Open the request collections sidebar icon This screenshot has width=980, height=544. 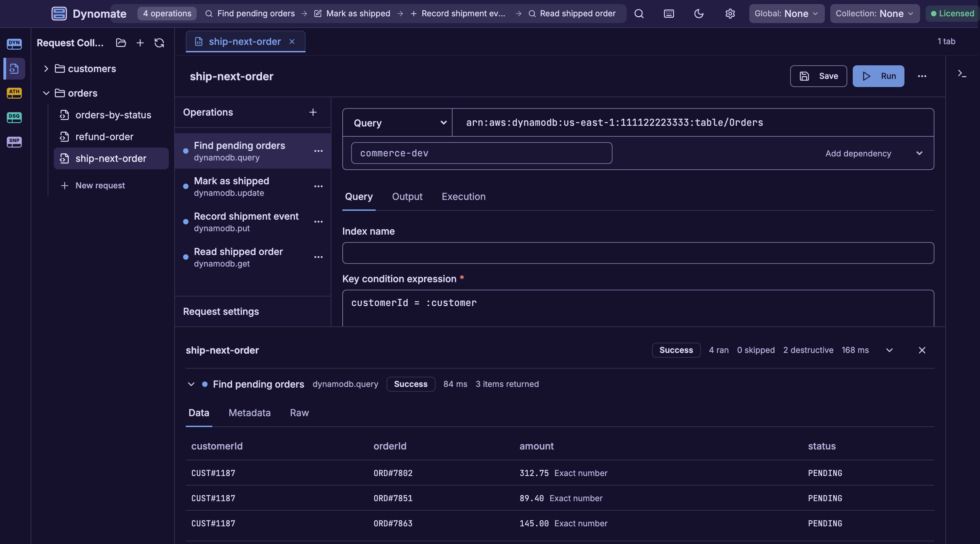click(14, 69)
